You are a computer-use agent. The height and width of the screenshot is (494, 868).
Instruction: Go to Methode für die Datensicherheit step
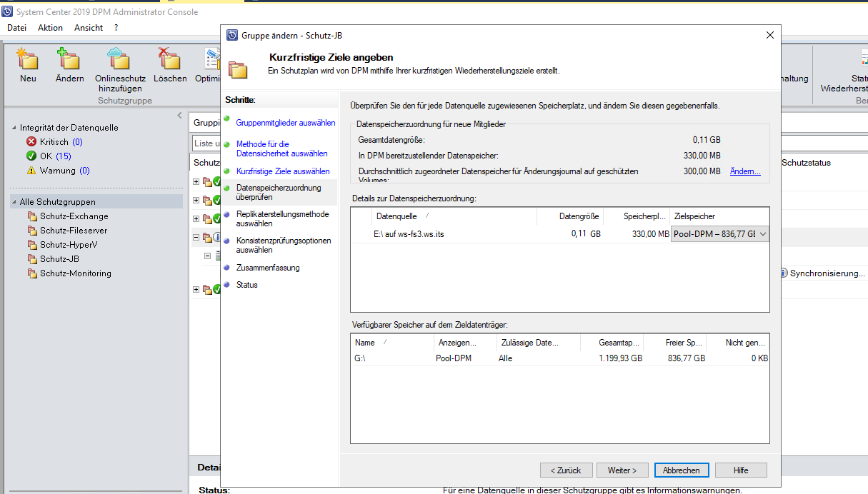tap(282, 148)
